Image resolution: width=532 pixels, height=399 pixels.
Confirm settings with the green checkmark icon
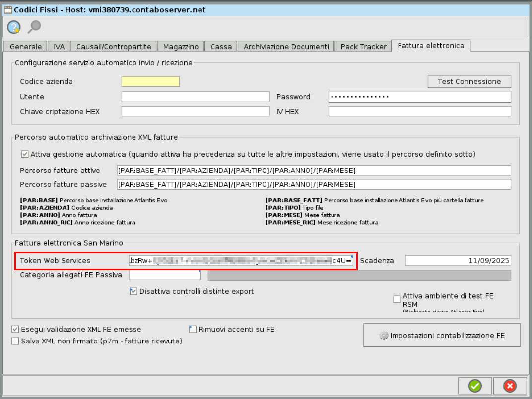(x=474, y=386)
